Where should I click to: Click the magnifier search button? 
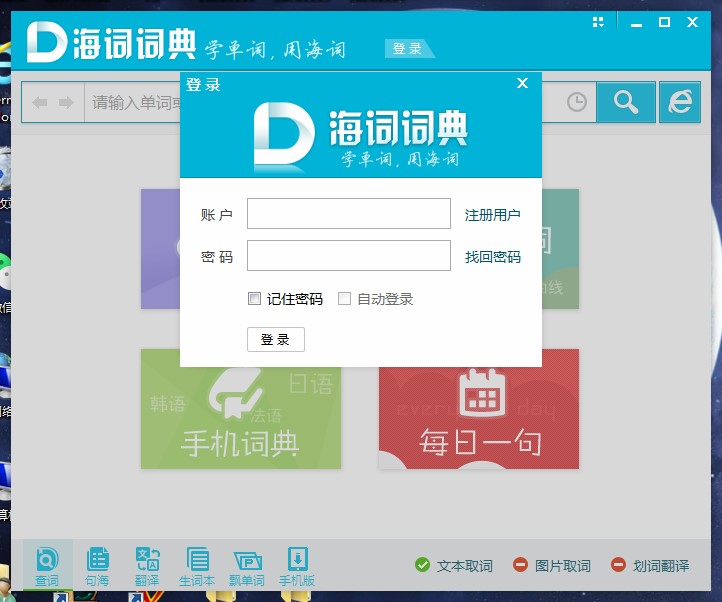pyautogui.click(x=626, y=102)
